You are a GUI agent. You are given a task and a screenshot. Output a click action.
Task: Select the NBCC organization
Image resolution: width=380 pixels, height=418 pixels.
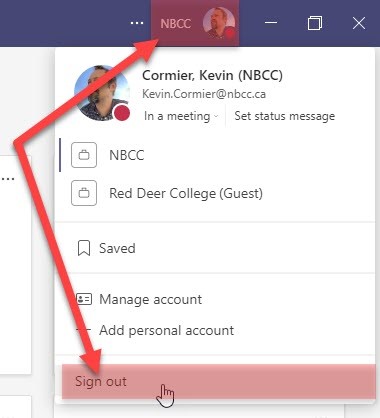(215, 155)
